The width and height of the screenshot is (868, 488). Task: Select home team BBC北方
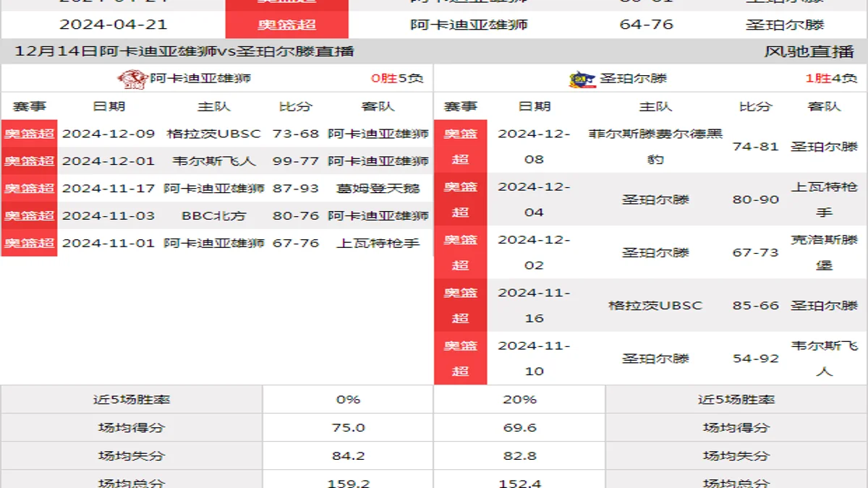point(213,215)
